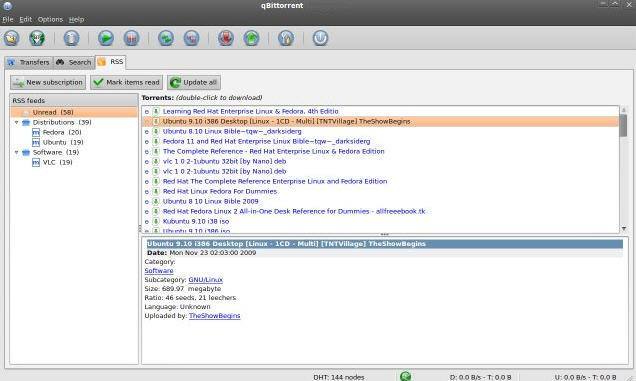
Task: Click the Pause torrent toolbar icon
Action: (131, 38)
